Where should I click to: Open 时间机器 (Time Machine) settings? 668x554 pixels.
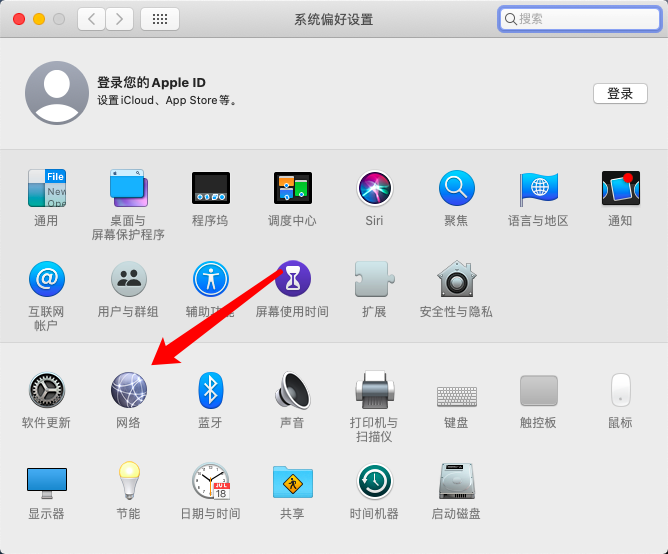point(374,482)
